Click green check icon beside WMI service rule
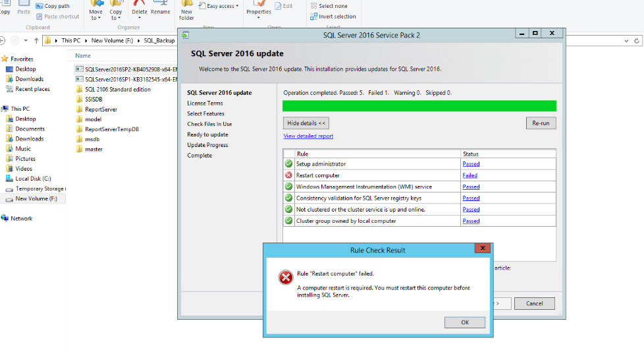Image resolution: width=644 pixels, height=354 pixels. pos(288,187)
